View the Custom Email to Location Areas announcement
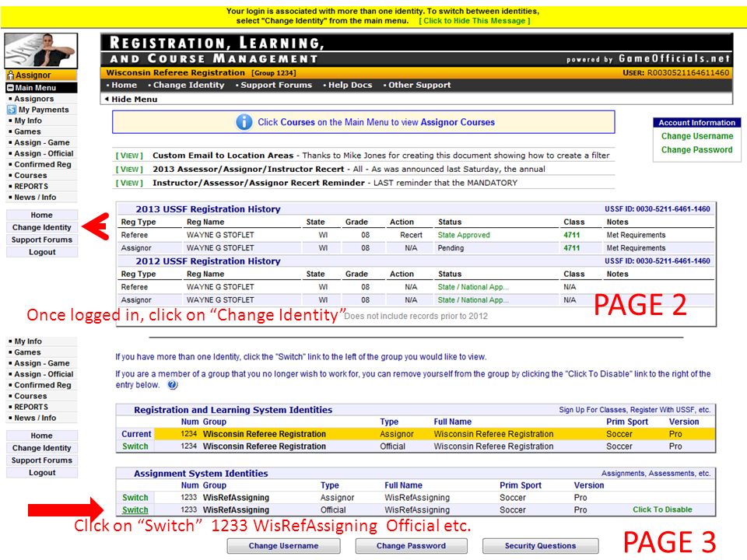The width and height of the screenshot is (747, 560). tap(129, 156)
